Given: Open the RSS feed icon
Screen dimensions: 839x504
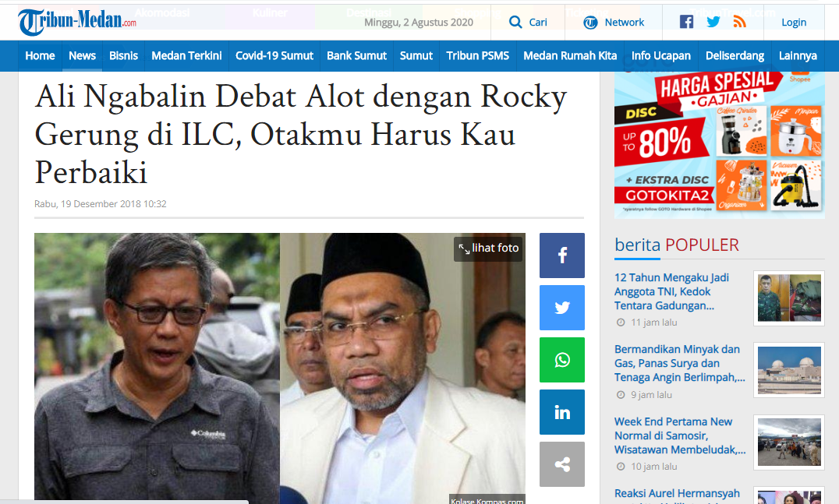Looking at the screenshot, I should (739, 22).
